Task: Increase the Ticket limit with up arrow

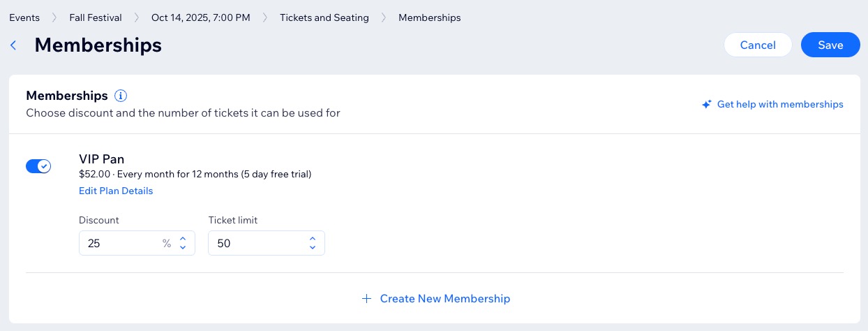Action: tap(313, 239)
